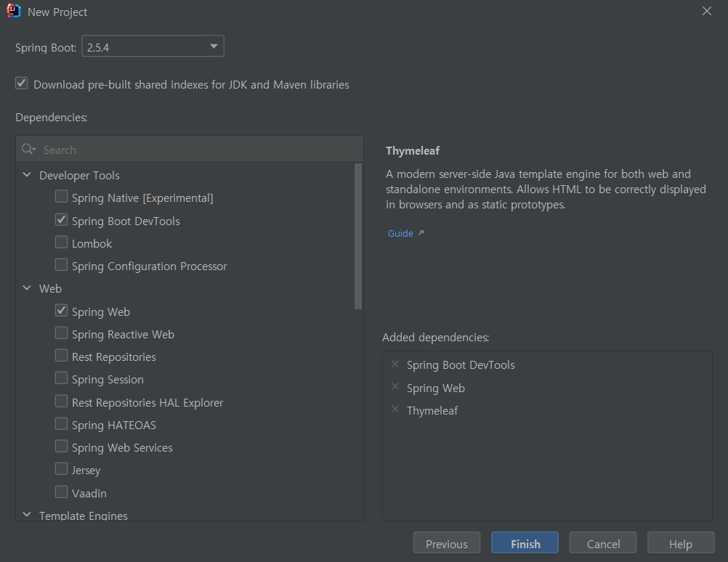Viewport: 728px width, 562px height.
Task: Select Spring Web in Added dependencies list
Action: click(435, 388)
